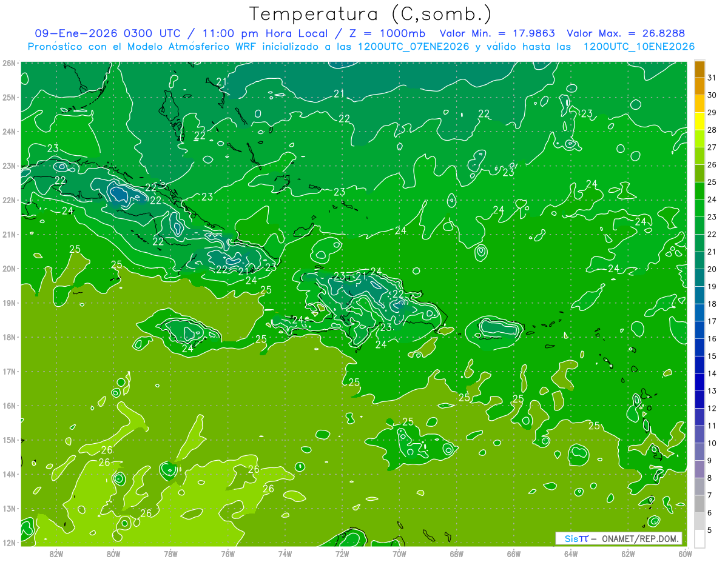
Task: Select 'Valor Min. = 17.9863' text
Action: [x=497, y=33]
